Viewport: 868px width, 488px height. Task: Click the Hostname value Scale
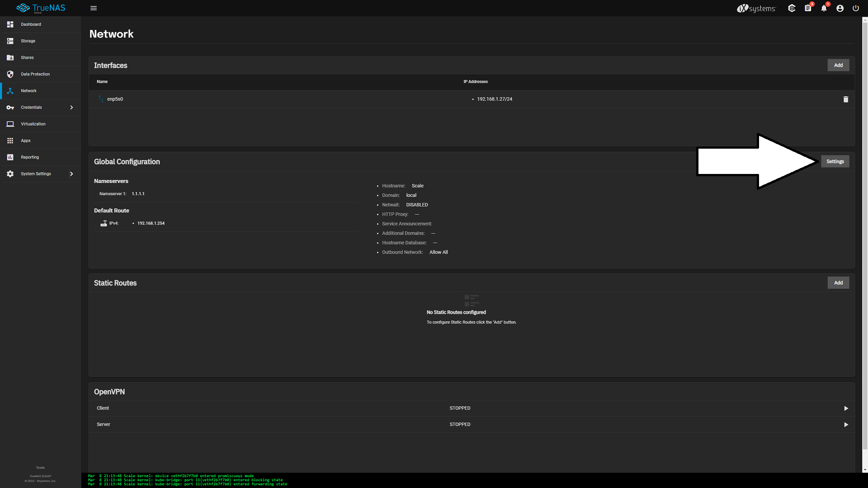click(x=418, y=186)
